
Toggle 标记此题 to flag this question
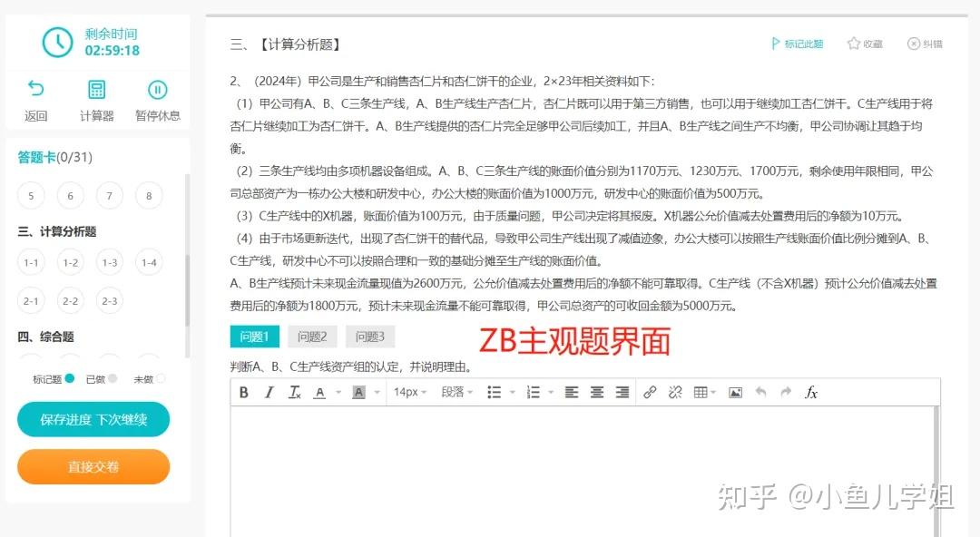[x=798, y=43]
